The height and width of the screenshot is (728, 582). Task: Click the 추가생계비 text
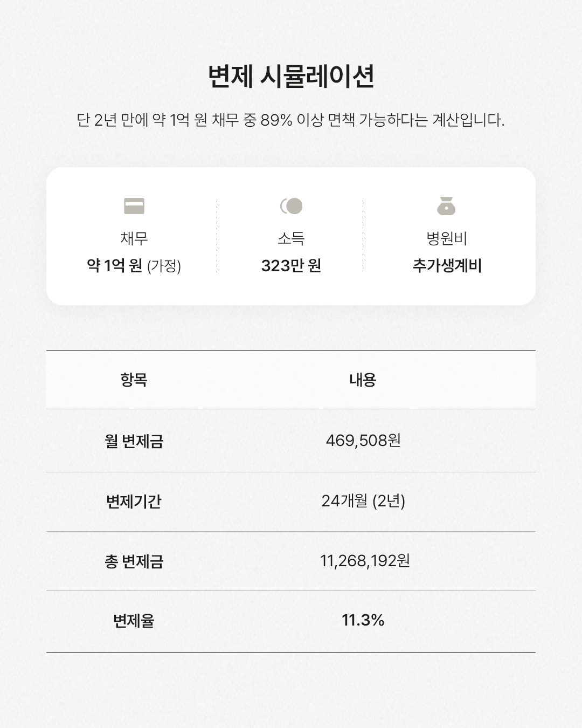click(x=447, y=265)
